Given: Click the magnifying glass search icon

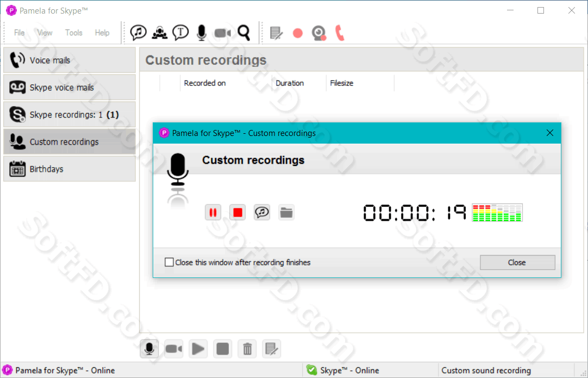Looking at the screenshot, I should pos(244,33).
